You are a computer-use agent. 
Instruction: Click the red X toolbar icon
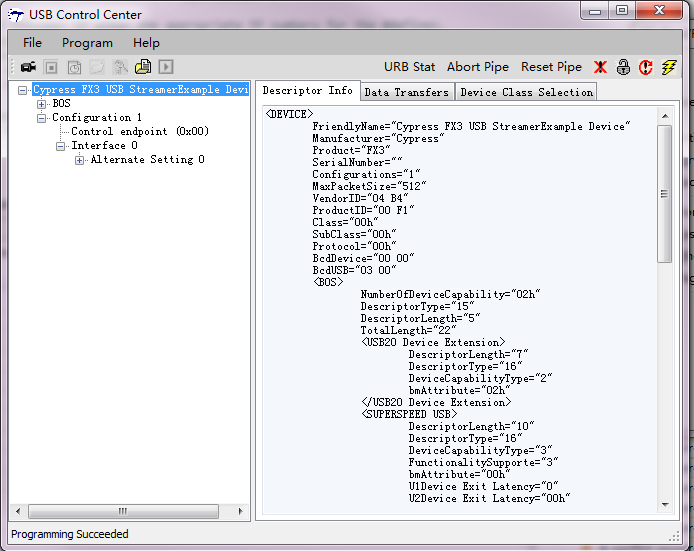tap(601, 67)
